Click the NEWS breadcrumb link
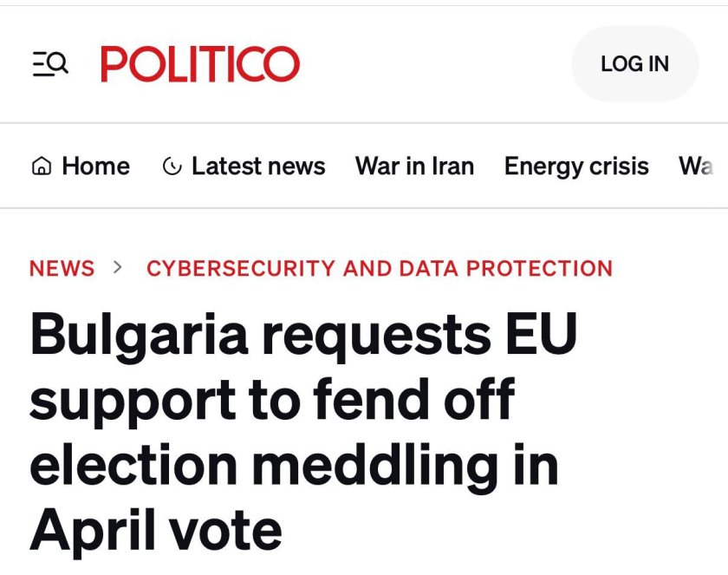Screen dimensions: 728x575 tap(62, 269)
